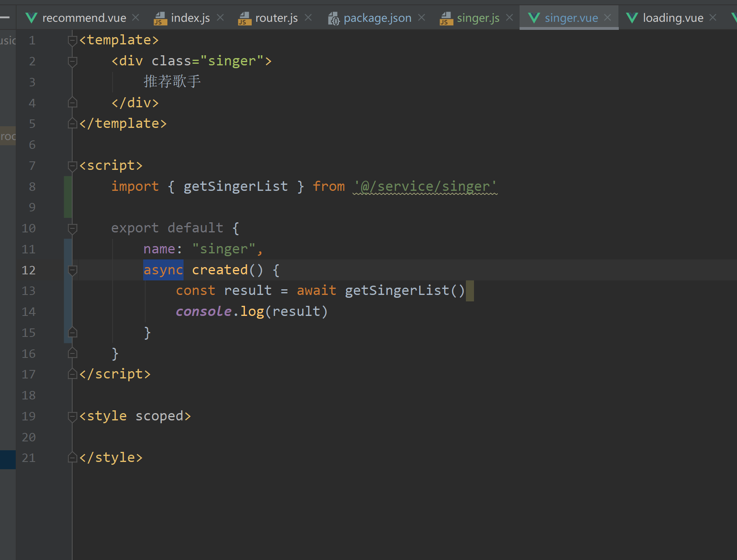
Task: Open the router.js tab
Action: click(x=276, y=18)
